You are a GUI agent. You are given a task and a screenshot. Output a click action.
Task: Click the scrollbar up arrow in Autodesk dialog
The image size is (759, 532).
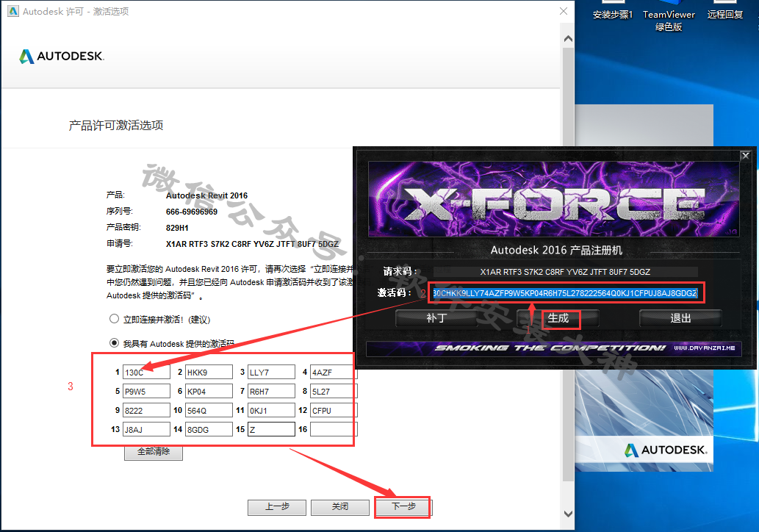tap(568, 39)
